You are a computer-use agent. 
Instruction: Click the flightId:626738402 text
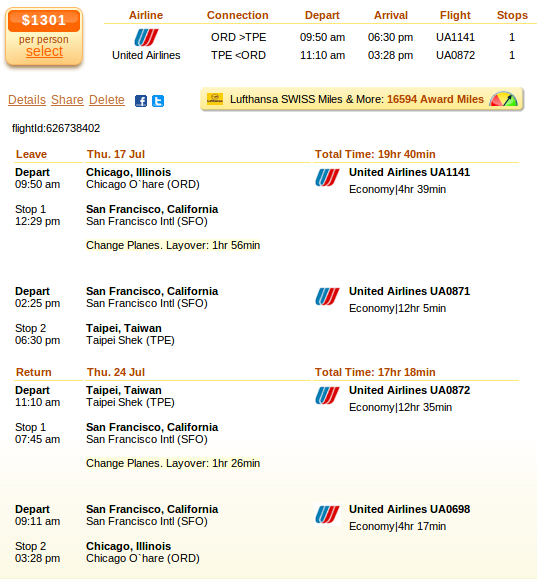click(x=56, y=128)
